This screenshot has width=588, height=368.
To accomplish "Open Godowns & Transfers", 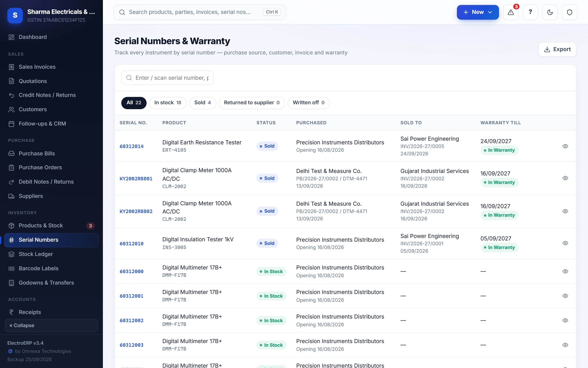I will [x=51, y=283].
